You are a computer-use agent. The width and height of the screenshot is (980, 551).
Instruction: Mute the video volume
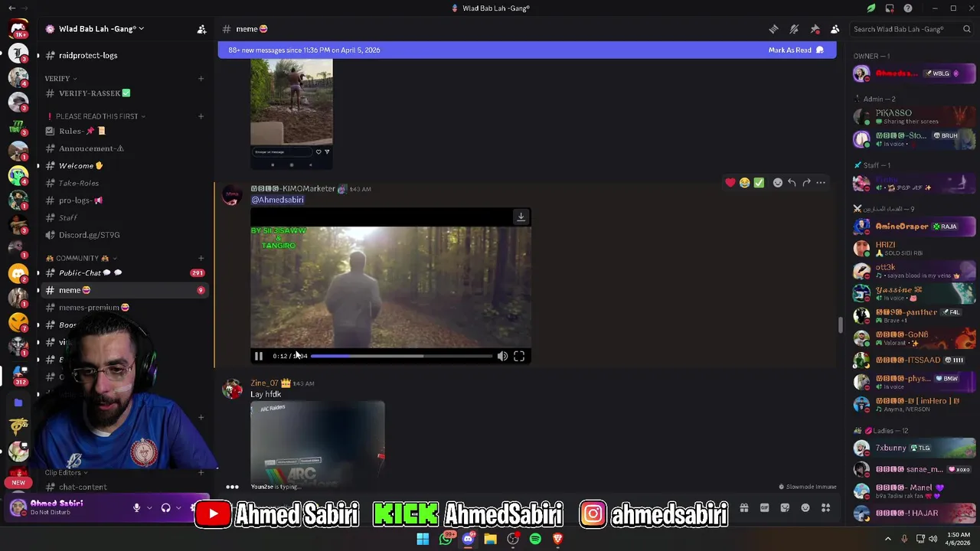[502, 356]
